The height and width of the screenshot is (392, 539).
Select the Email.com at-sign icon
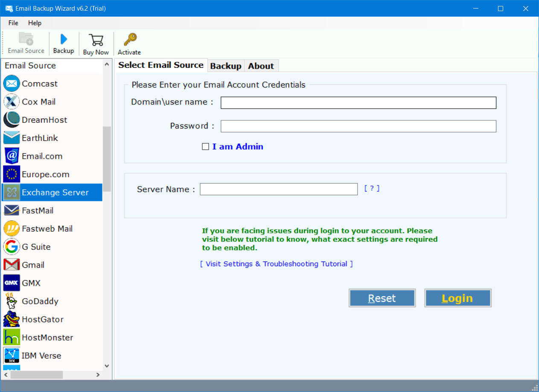pyautogui.click(x=12, y=156)
